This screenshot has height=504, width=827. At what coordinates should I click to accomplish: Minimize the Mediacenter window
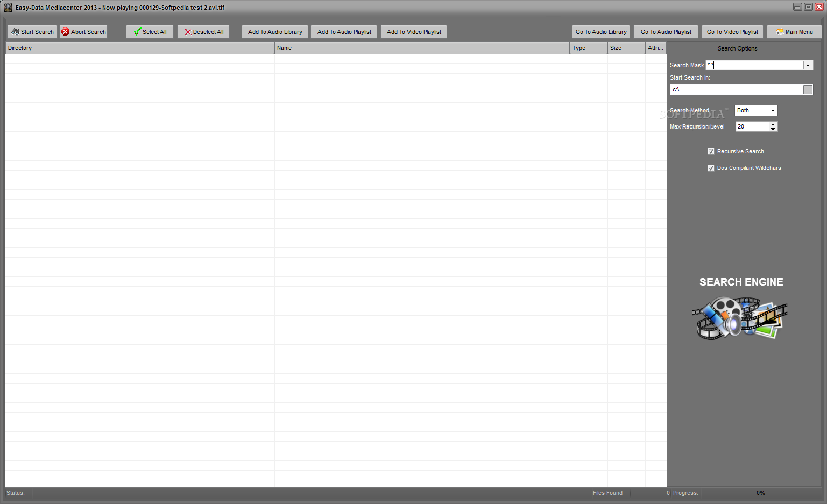pyautogui.click(x=797, y=7)
